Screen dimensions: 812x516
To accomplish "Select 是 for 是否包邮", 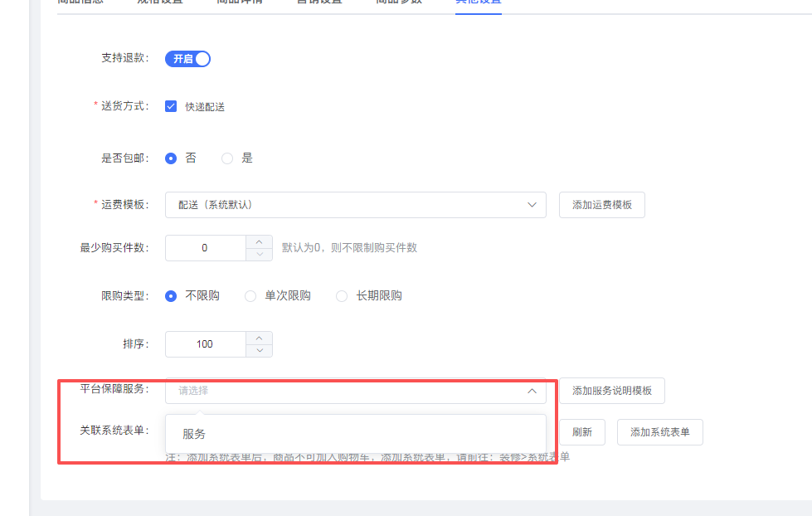I will tap(227, 158).
